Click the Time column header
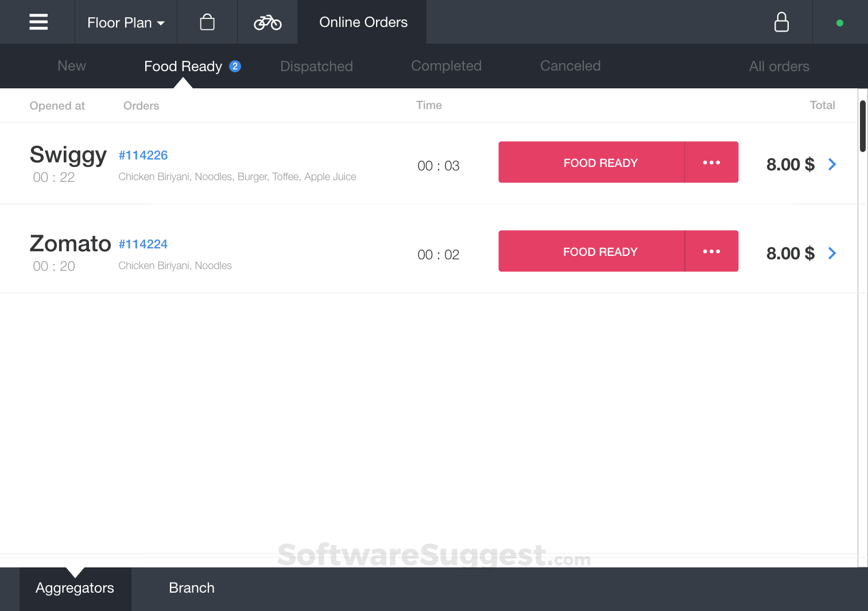Image resolution: width=868 pixels, height=611 pixels. coord(429,105)
